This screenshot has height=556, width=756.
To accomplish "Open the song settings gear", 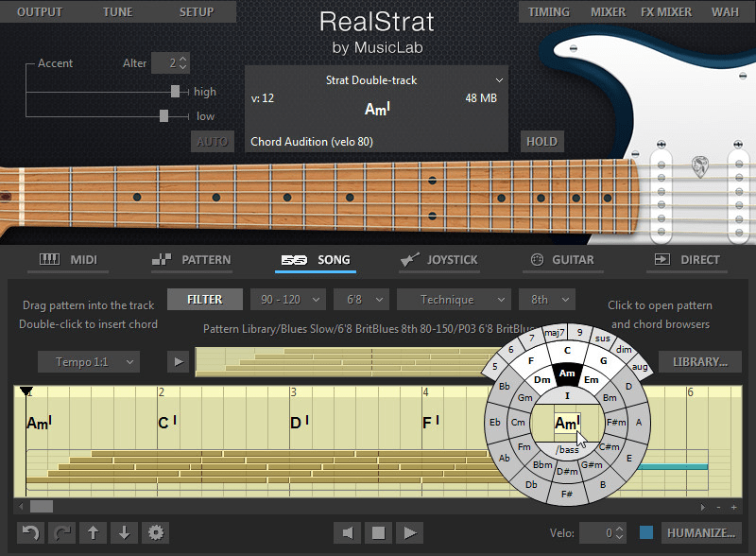I will pyautogui.click(x=155, y=532).
